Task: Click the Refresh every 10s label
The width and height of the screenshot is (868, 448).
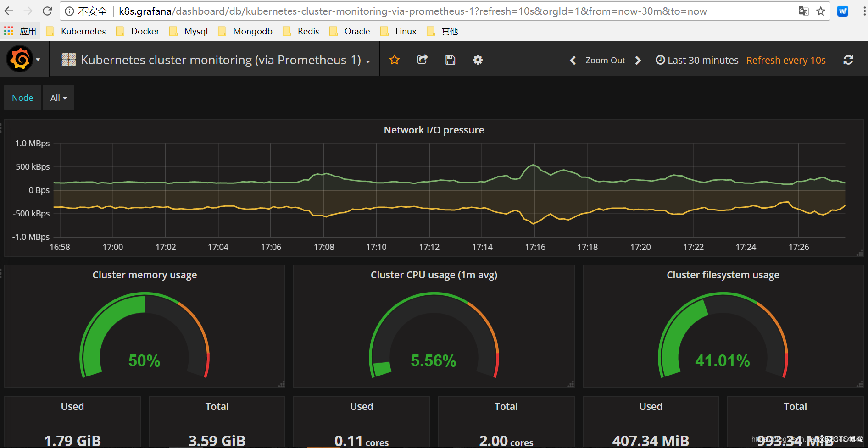Action: point(786,60)
